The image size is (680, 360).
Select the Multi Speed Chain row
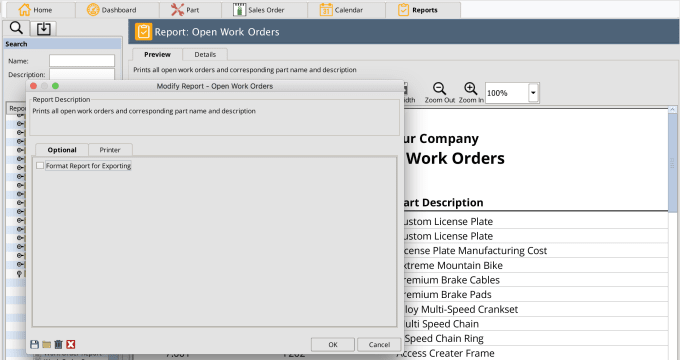click(535, 324)
